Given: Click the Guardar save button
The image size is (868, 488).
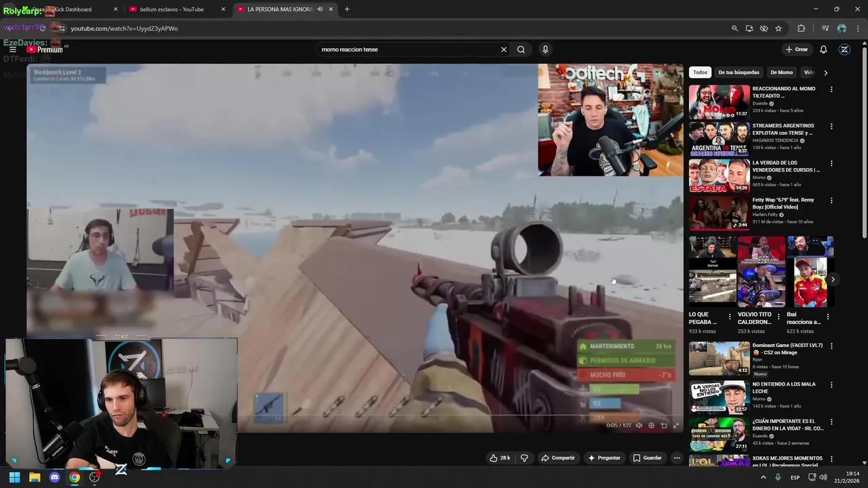Looking at the screenshot, I should (648, 458).
